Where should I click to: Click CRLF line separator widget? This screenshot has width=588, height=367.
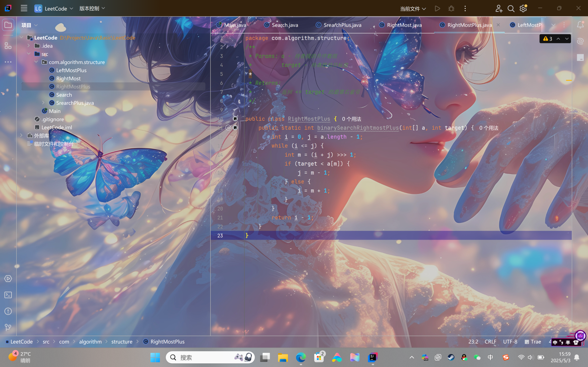tap(490, 342)
